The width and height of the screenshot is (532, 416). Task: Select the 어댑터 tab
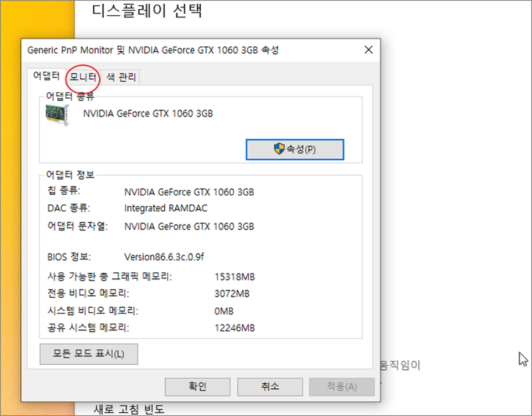click(46, 76)
